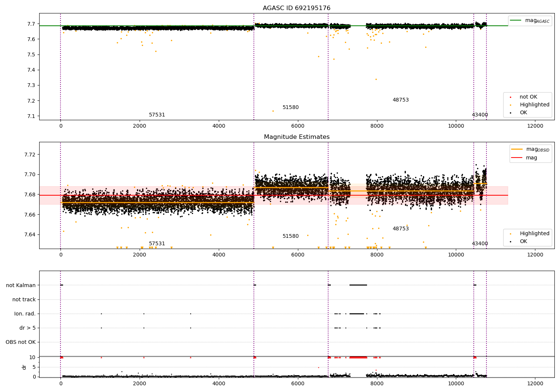Click the red 'mag' legend line sample
The height and width of the screenshot is (392, 560).
[x=517, y=158]
